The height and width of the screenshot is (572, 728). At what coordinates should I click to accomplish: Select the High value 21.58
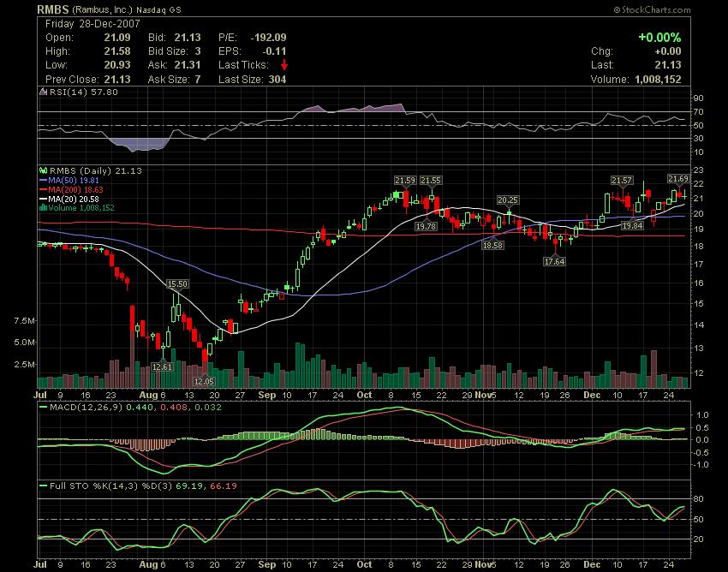point(117,51)
